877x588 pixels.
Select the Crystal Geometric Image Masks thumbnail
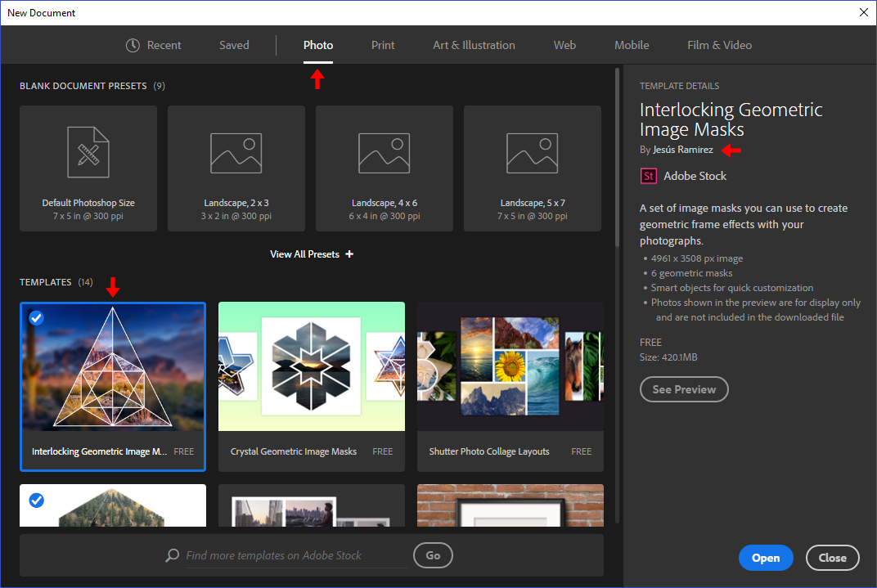312,366
